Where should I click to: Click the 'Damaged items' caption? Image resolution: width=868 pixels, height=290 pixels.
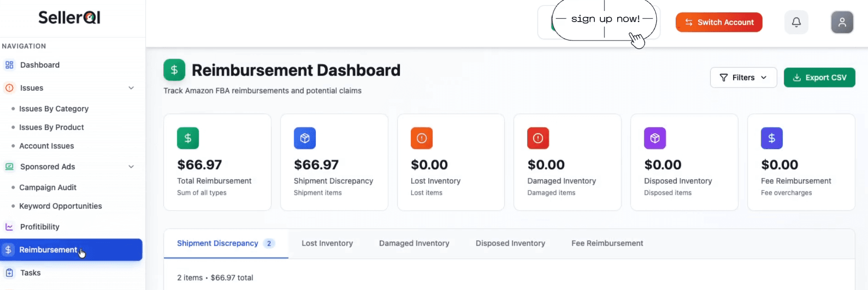551,193
